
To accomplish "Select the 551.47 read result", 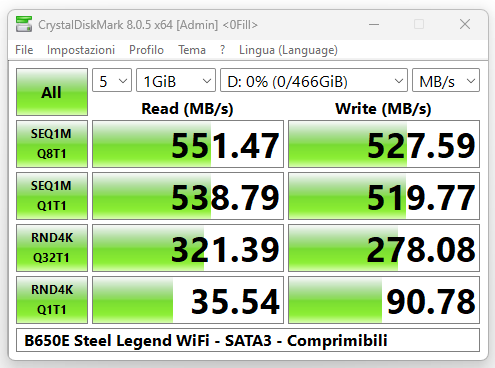I will click(188, 144).
